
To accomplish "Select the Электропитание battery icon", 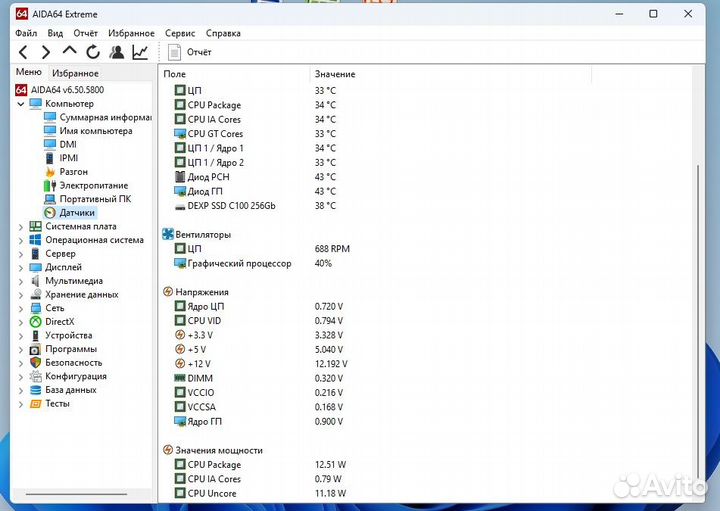I will 50,185.
